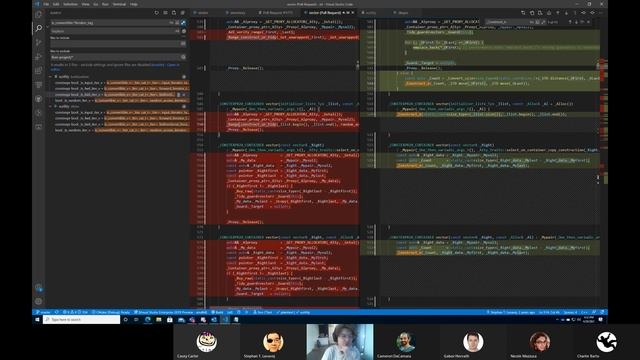Open the Search view in activity bar

click(x=38, y=28)
